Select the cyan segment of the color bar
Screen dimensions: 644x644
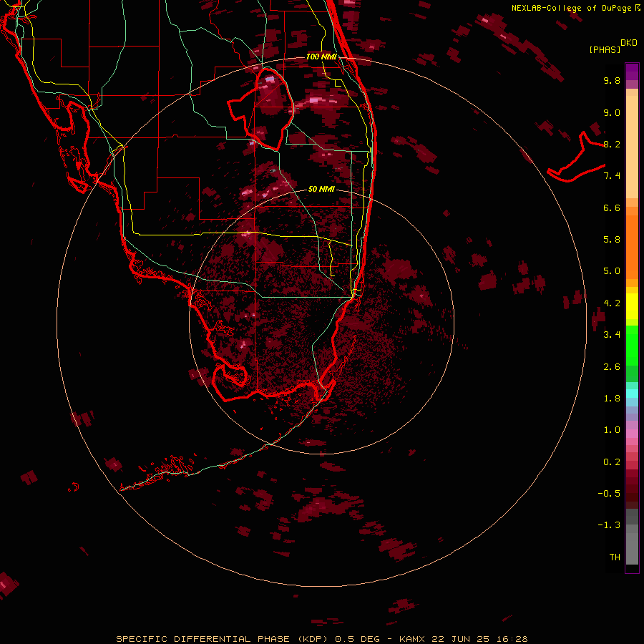(x=632, y=394)
